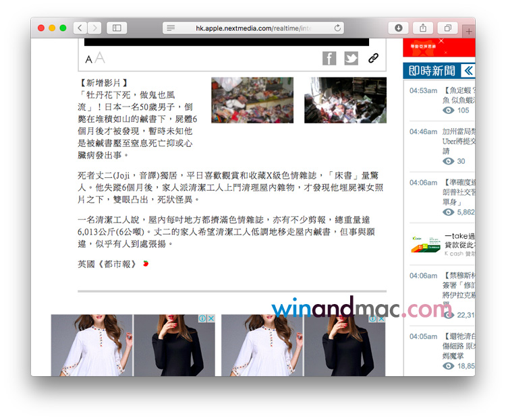The width and height of the screenshot is (506, 420).
Task: Collapse 即時新聞 panel with double chevron
Action: [x=468, y=71]
